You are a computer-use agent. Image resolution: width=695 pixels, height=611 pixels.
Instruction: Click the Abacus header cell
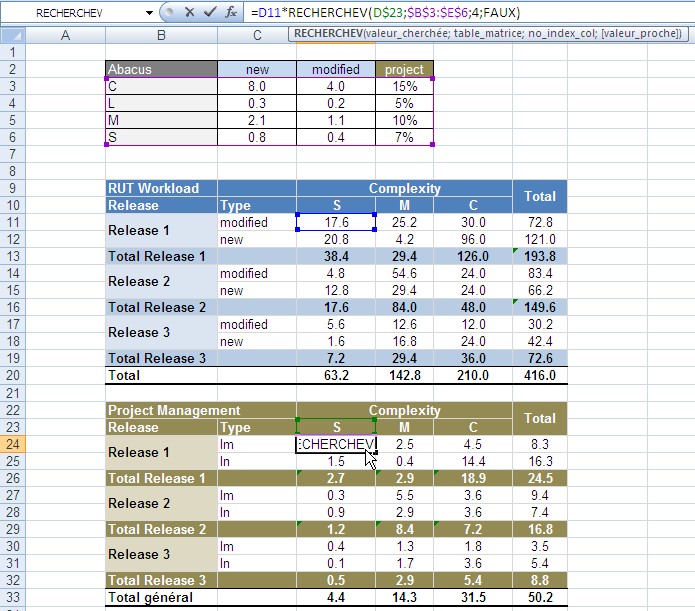[161, 69]
